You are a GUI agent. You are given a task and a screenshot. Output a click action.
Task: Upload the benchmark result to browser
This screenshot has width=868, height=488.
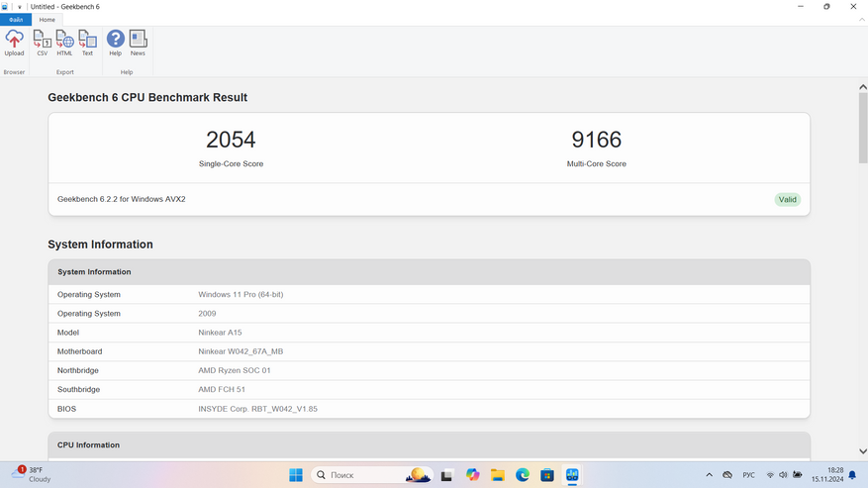[15, 44]
